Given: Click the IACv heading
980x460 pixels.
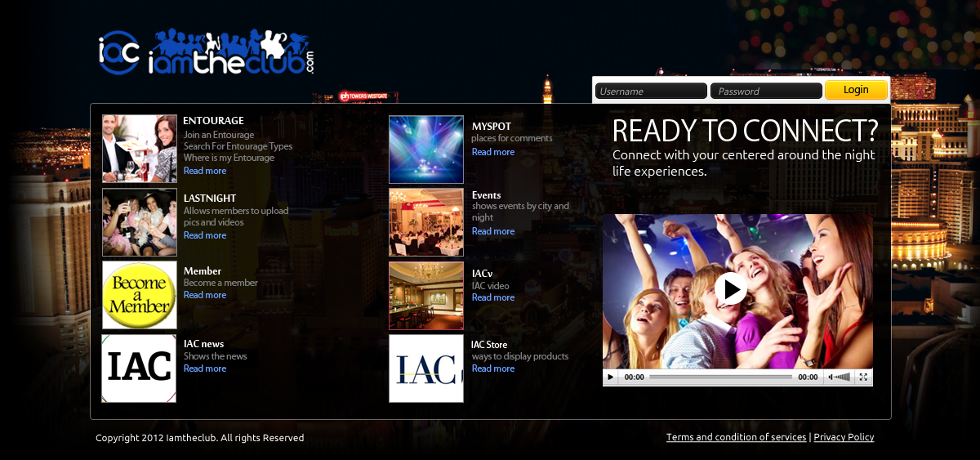Looking at the screenshot, I should 482,274.
